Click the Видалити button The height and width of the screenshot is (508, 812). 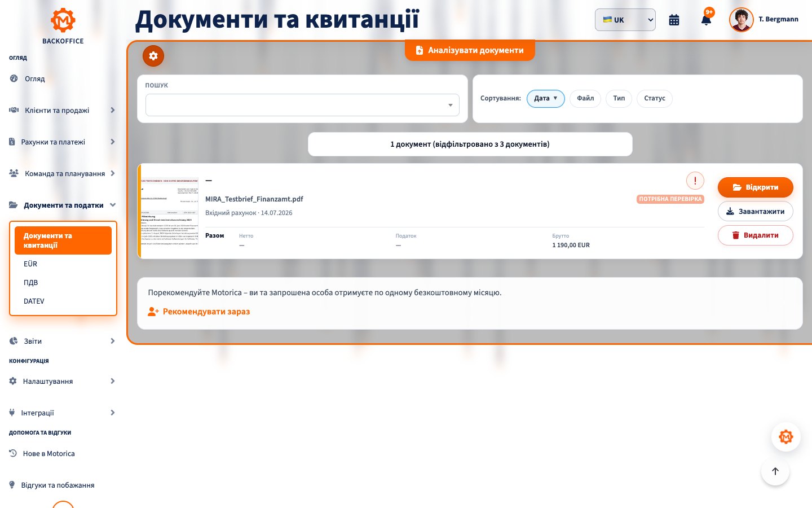coord(756,235)
